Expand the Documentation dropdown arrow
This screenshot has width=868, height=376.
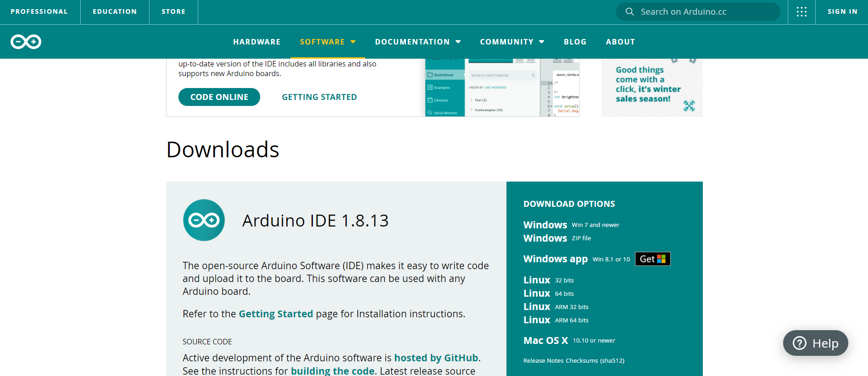pyautogui.click(x=458, y=42)
